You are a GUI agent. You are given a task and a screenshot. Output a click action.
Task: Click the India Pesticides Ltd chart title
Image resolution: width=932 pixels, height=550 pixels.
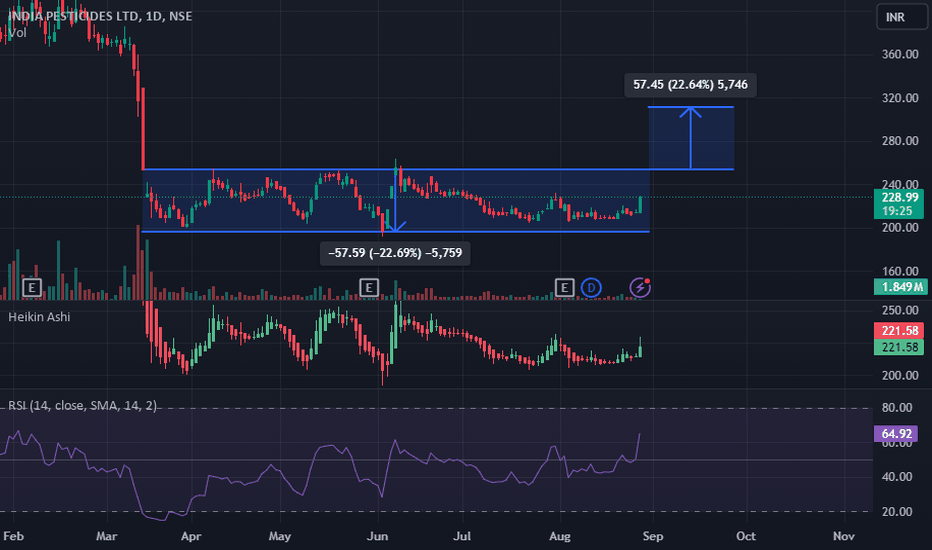(x=100, y=16)
